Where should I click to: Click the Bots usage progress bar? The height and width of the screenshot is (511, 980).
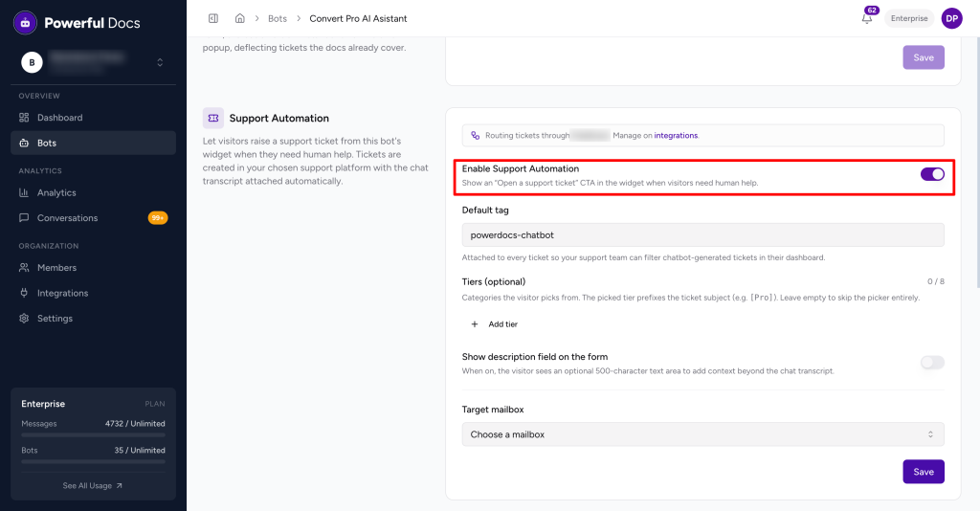pos(93,461)
